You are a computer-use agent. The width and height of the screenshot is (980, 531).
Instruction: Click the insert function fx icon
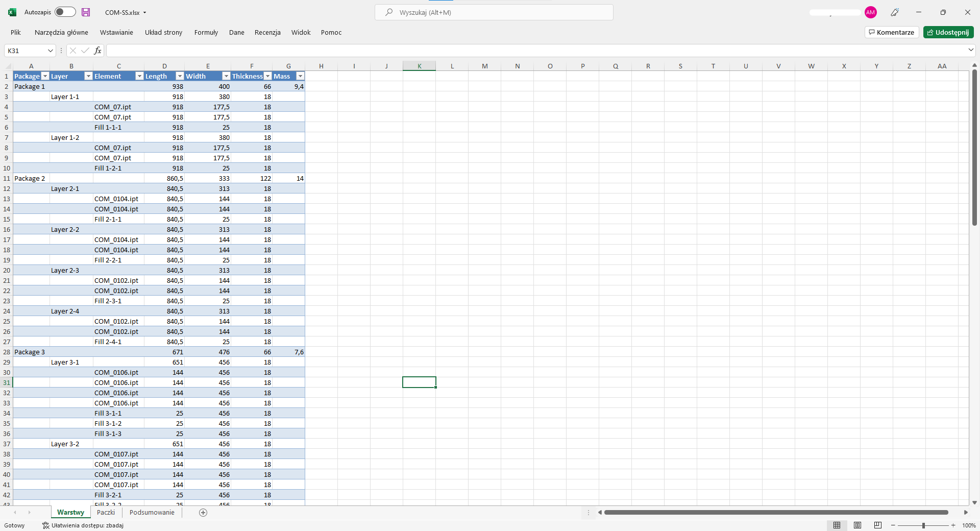97,51
